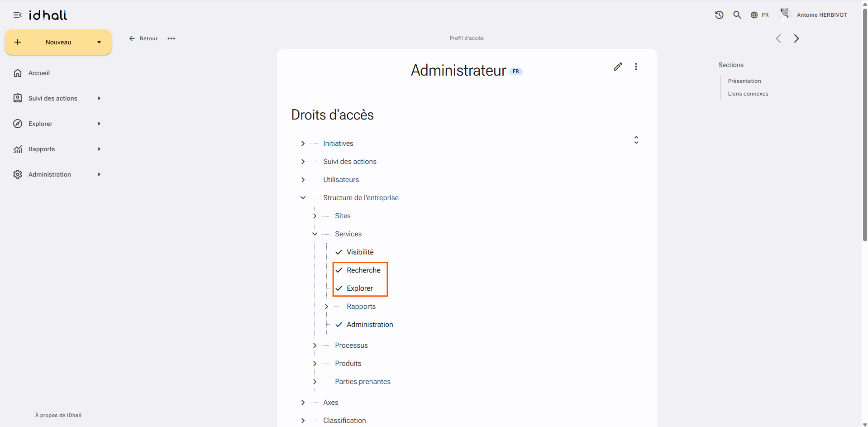868x427 pixels.
Task: Toggle the Administration checkmark under Services
Action: pyautogui.click(x=339, y=325)
